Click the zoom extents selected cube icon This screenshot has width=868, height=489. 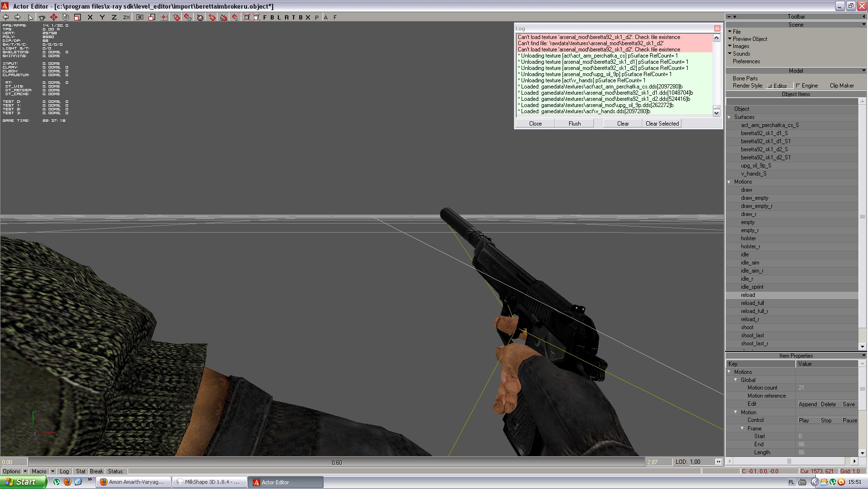[x=256, y=17]
